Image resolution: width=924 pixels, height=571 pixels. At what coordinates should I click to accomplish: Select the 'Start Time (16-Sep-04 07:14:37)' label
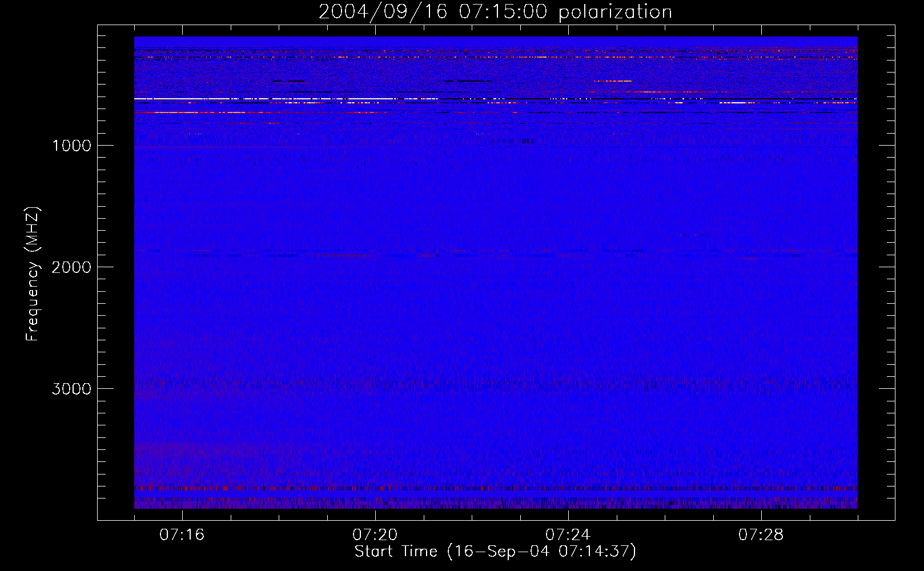click(x=495, y=552)
